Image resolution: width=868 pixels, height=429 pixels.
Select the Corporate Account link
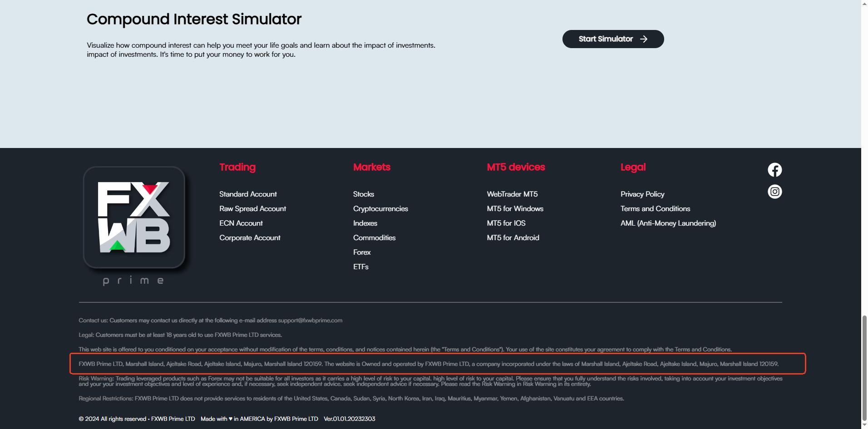(250, 238)
